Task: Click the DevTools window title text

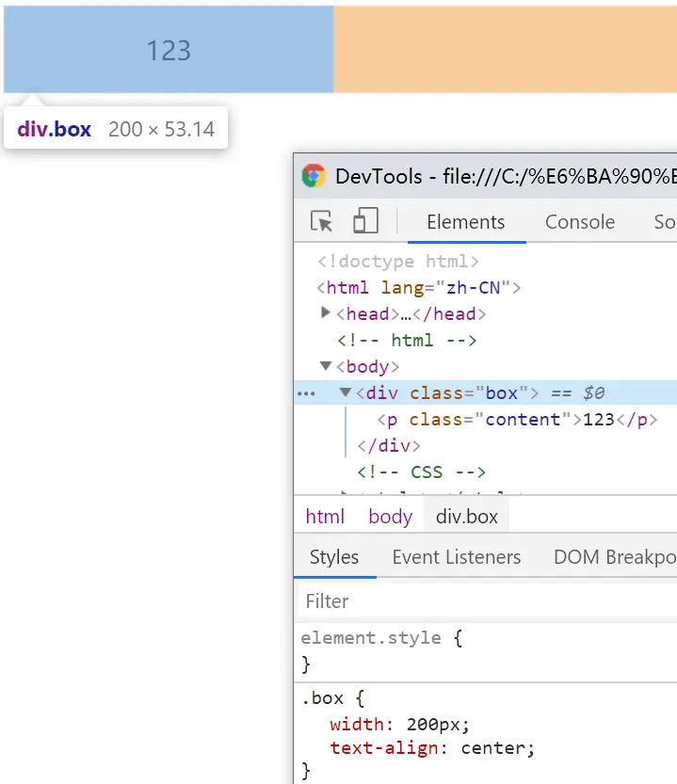Action: [x=506, y=177]
